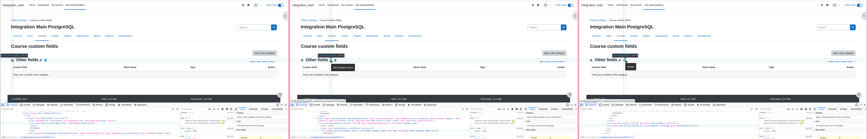Click the pencil edit icon in the middle window
This screenshot has width=868, height=139.
[331, 60]
